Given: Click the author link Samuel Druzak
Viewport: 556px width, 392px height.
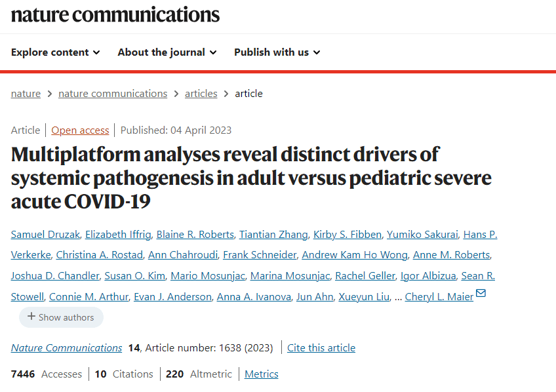Looking at the screenshot, I should [x=45, y=234].
